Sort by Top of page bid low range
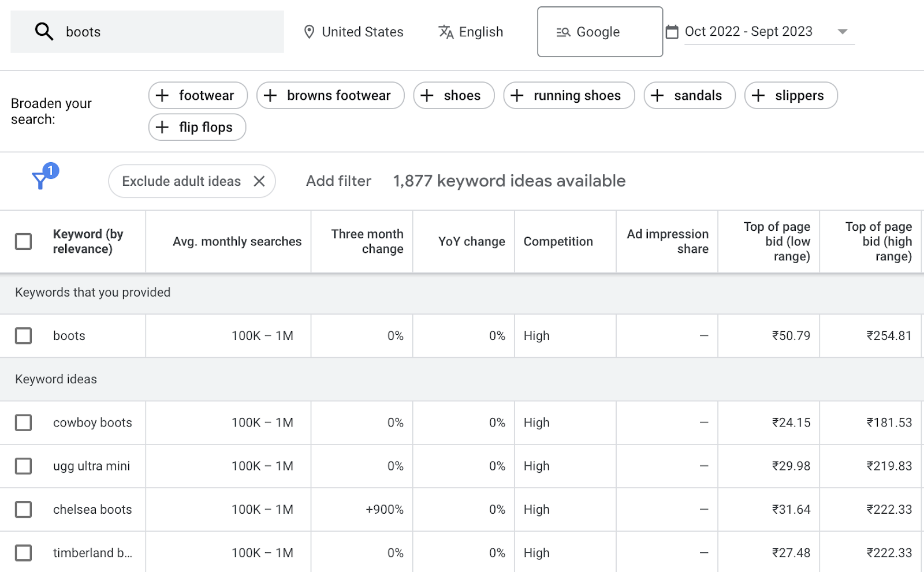Image resolution: width=924 pixels, height=572 pixels. point(777,241)
